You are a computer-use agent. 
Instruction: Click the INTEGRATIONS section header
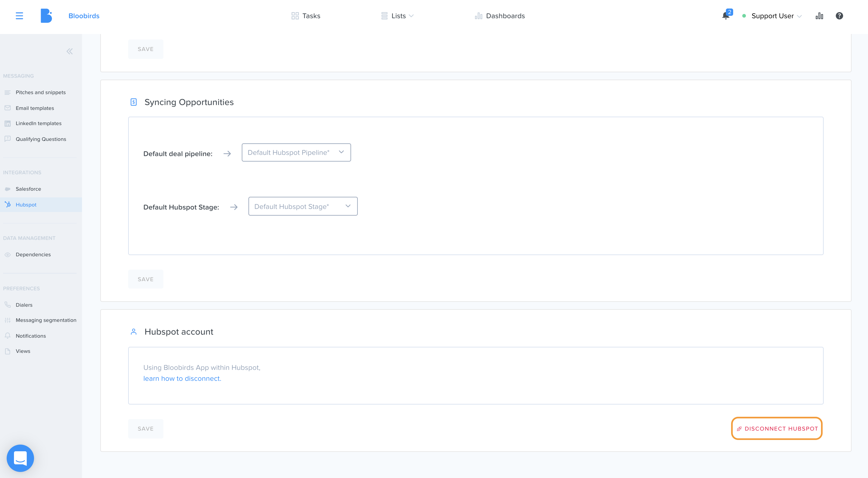coord(22,172)
